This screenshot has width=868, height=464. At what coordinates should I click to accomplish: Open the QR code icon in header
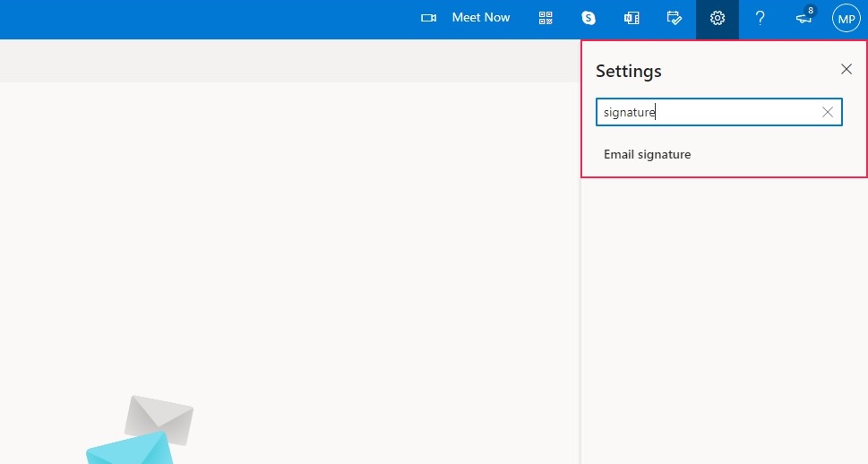(546, 18)
